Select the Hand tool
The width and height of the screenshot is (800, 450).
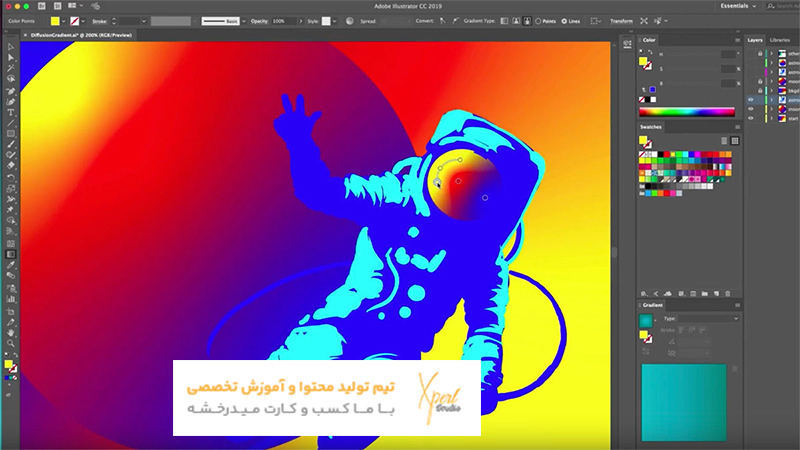pyautogui.click(x=11, y=333)
